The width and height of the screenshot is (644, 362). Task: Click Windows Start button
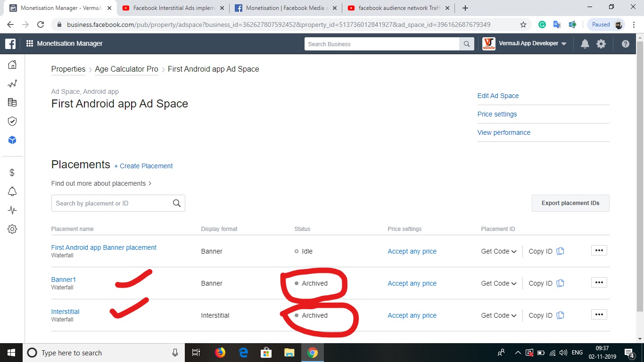coord(11,353)
